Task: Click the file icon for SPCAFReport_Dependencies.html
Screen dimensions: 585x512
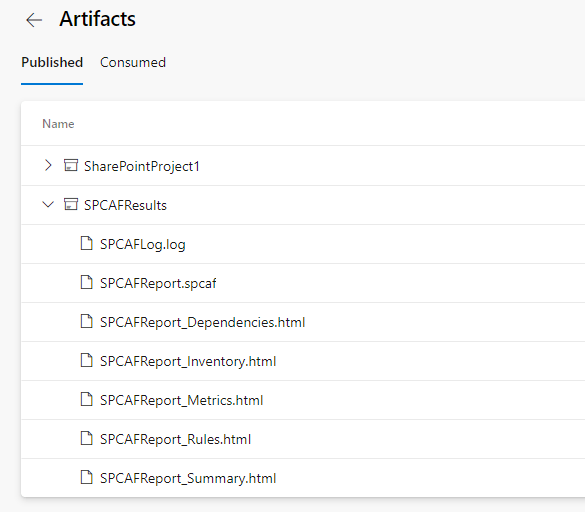Action: (x=87, y=321)
